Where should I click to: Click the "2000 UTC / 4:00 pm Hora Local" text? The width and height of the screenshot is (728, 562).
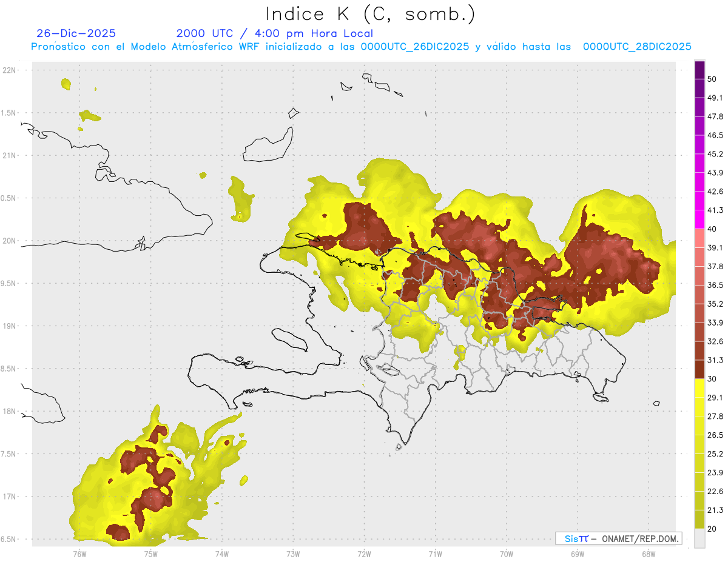pyautogui.click(x=274, y=33)
